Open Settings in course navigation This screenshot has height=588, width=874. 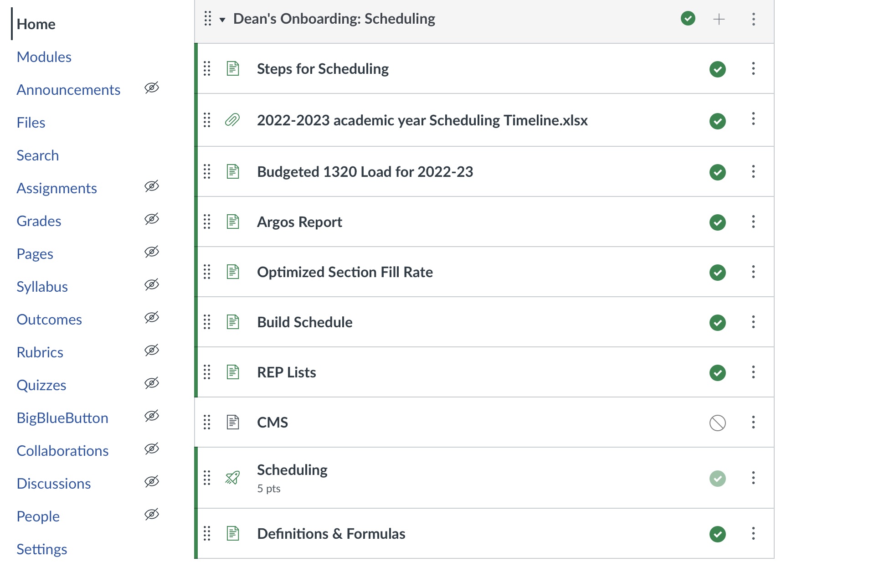(41, 549)
